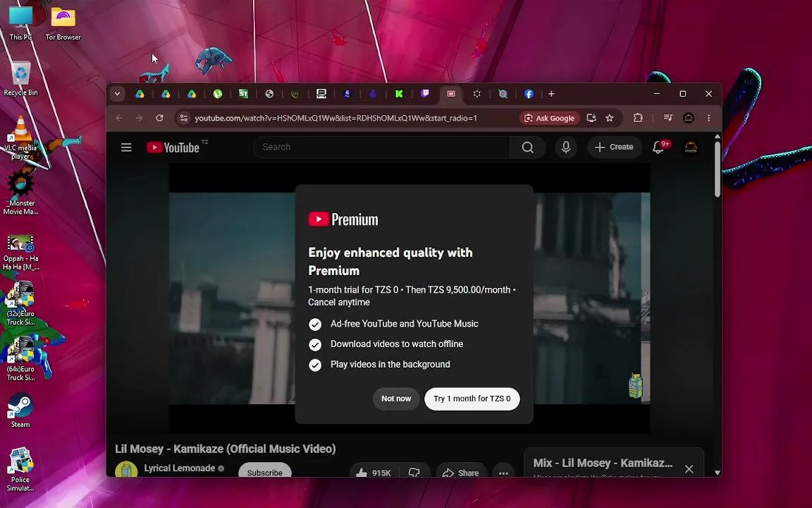Dislike the video with thumbs down

coord(414,472)
